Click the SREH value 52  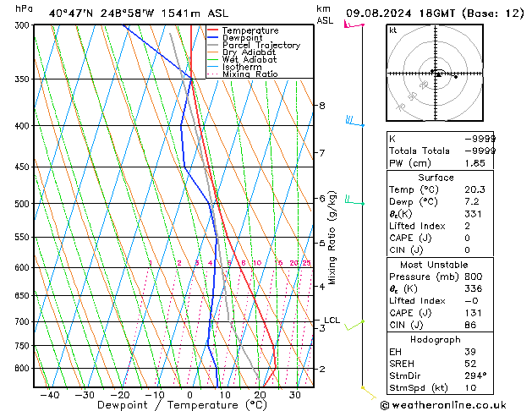[470, 364]
